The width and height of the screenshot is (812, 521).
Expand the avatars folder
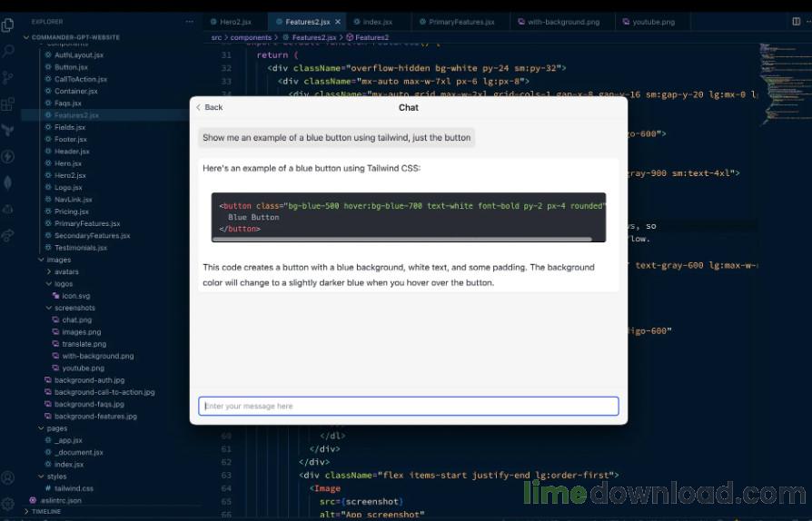click(65, 271)
